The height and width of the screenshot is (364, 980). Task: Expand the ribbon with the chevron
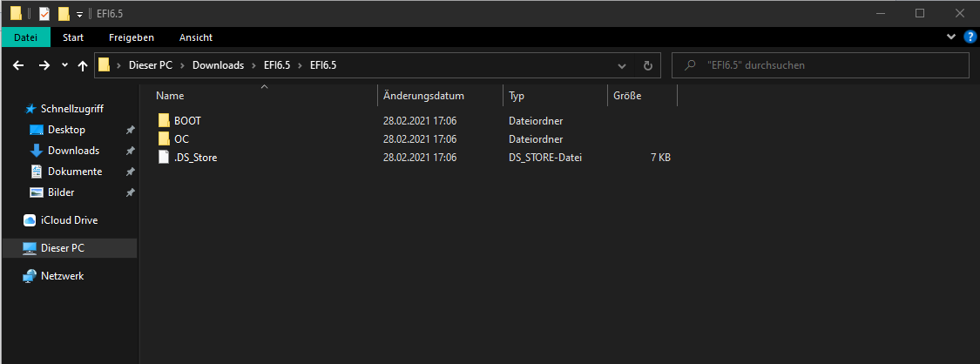(950, 37)
